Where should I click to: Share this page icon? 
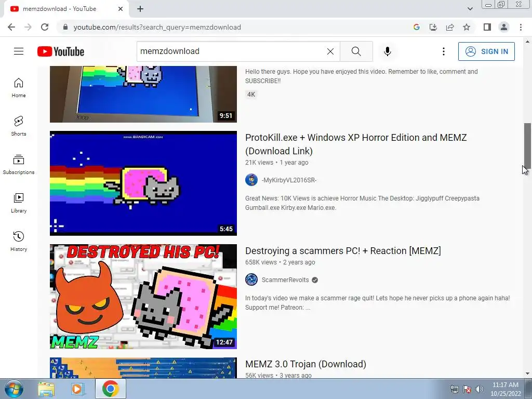(450, 27)
